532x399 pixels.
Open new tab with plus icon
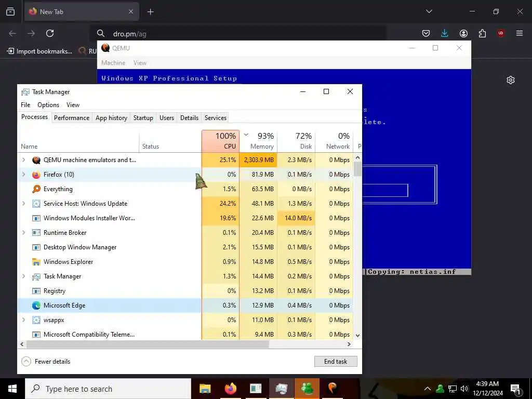(151, 12)
